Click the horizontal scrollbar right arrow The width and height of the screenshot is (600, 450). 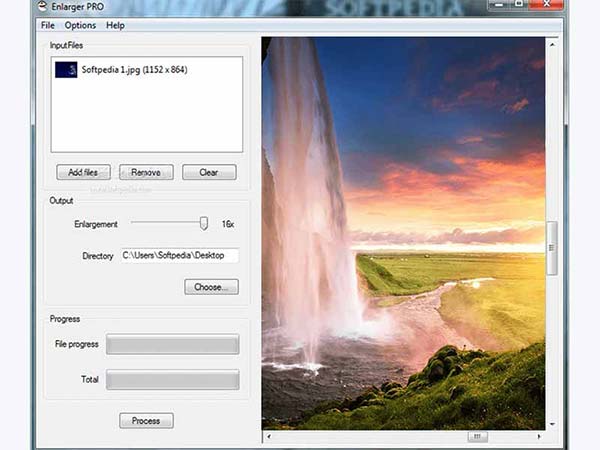pos(539,436)
